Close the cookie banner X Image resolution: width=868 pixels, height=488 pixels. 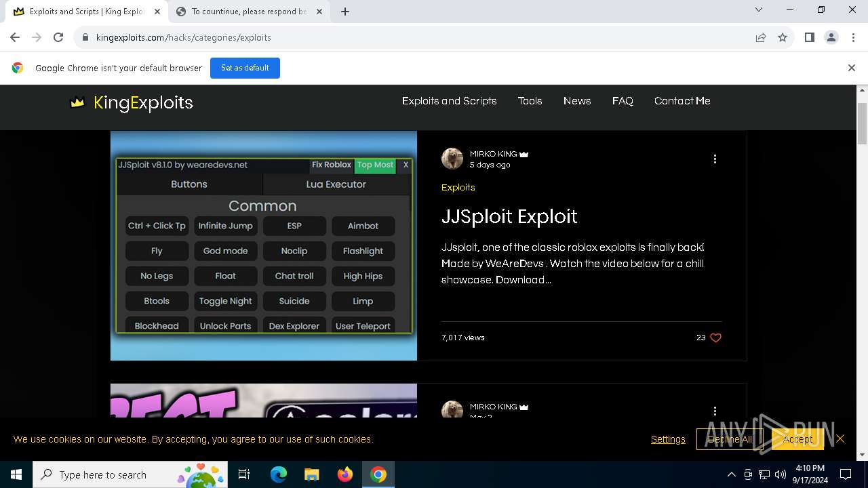[840, 439]
